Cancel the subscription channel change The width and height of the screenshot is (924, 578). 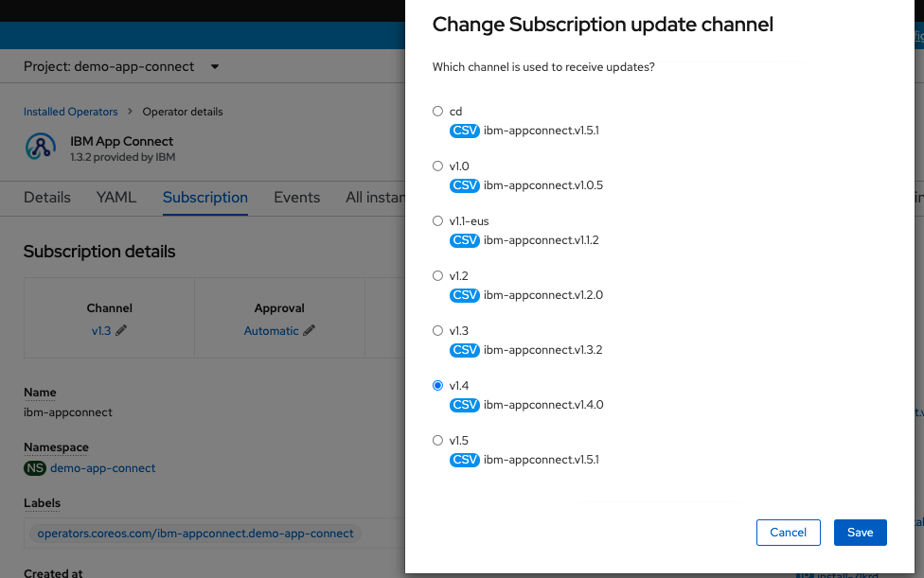788,532
